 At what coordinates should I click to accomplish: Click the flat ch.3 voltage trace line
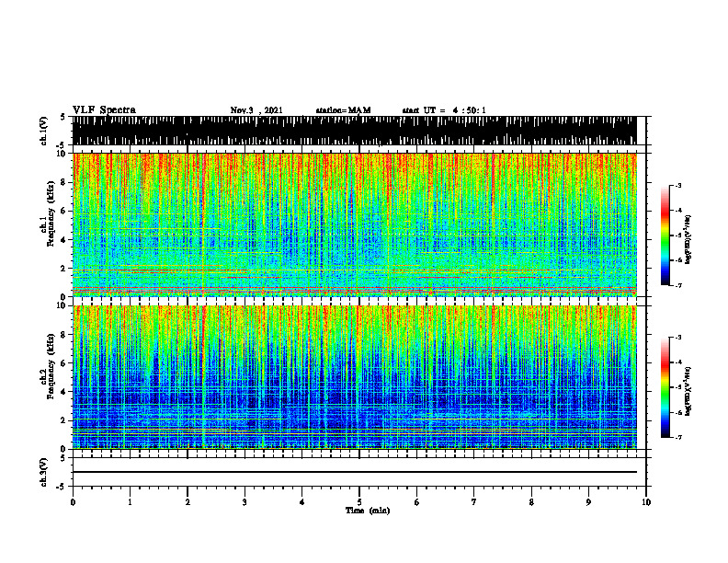(x=355, y=472)
